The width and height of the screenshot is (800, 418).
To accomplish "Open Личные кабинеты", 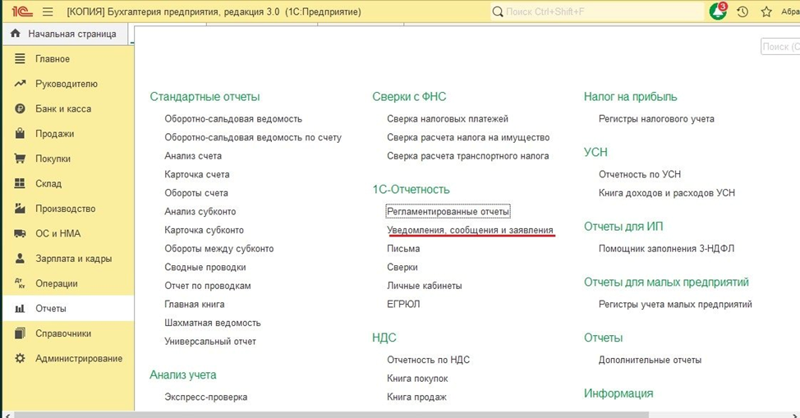I will click(424, 286).
